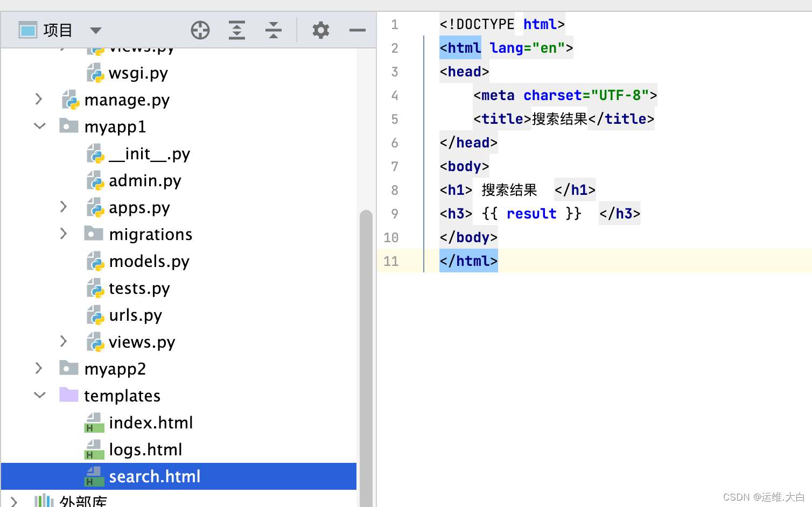Expand the migrations folder chevron
The height and width of the screenshot is (507, 812).
[x=63, y=234]
